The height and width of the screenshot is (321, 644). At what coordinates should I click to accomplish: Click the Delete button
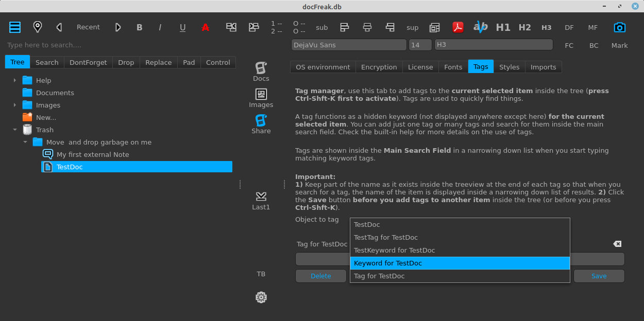pos(320,276)
